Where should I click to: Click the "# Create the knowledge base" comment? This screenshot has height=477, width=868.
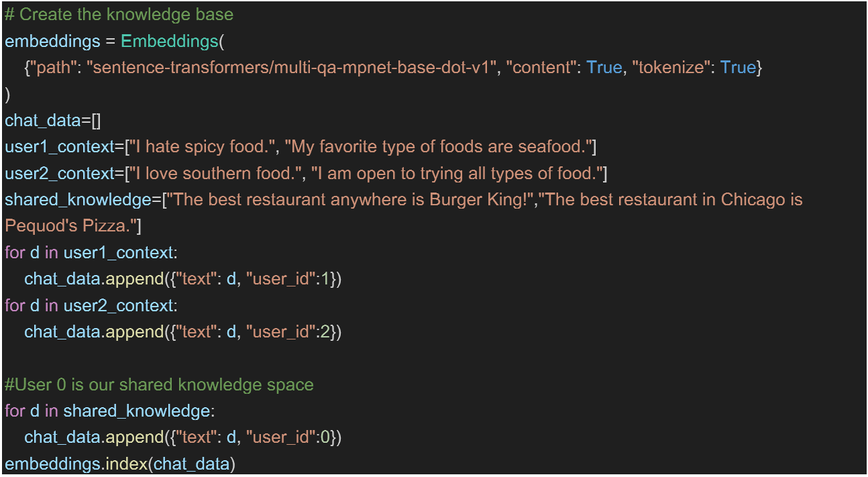(x=119, y=14)
